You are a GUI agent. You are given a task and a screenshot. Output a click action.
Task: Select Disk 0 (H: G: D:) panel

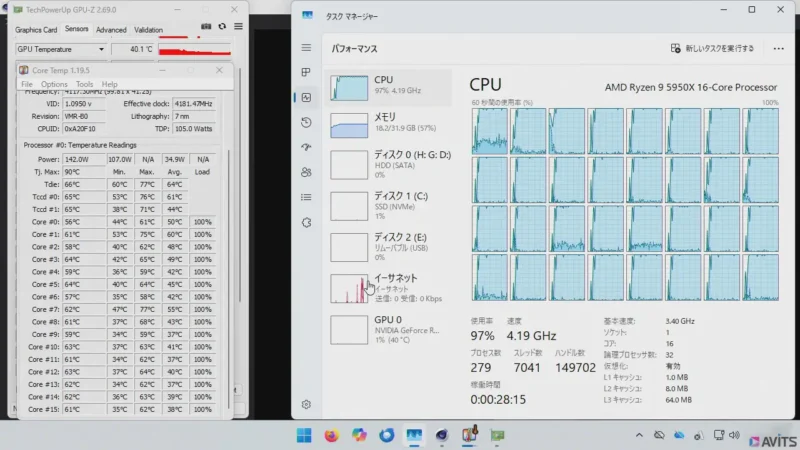(388, 165)
